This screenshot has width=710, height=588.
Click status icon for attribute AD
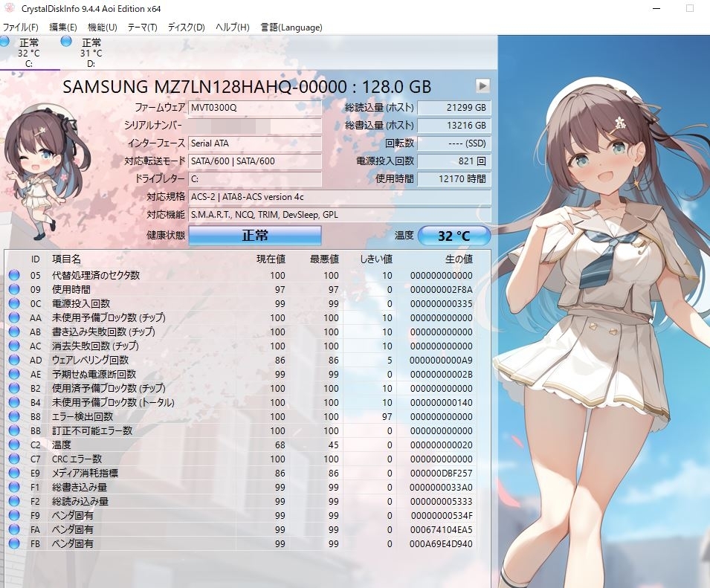coord(14,360)
